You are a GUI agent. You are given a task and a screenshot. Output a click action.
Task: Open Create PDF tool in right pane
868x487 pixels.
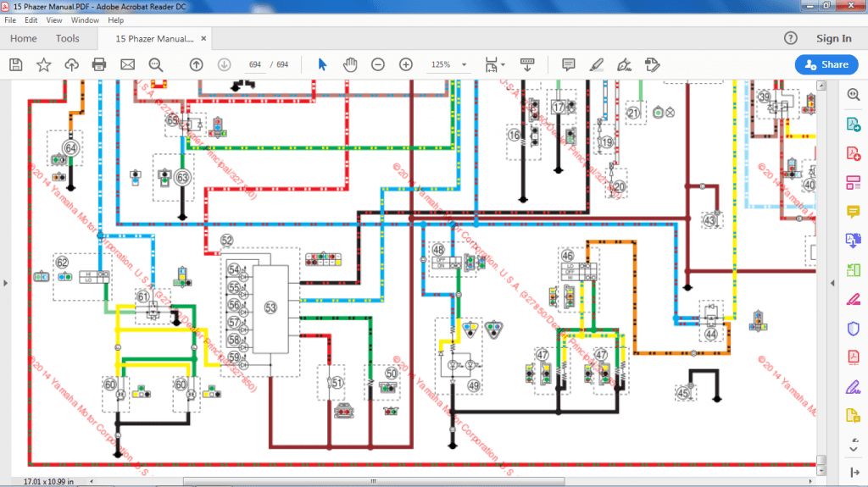[853, 153]
